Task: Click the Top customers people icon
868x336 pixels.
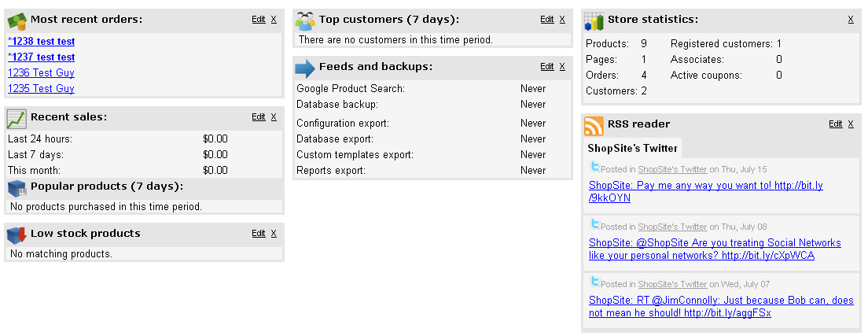Action: 305,21
